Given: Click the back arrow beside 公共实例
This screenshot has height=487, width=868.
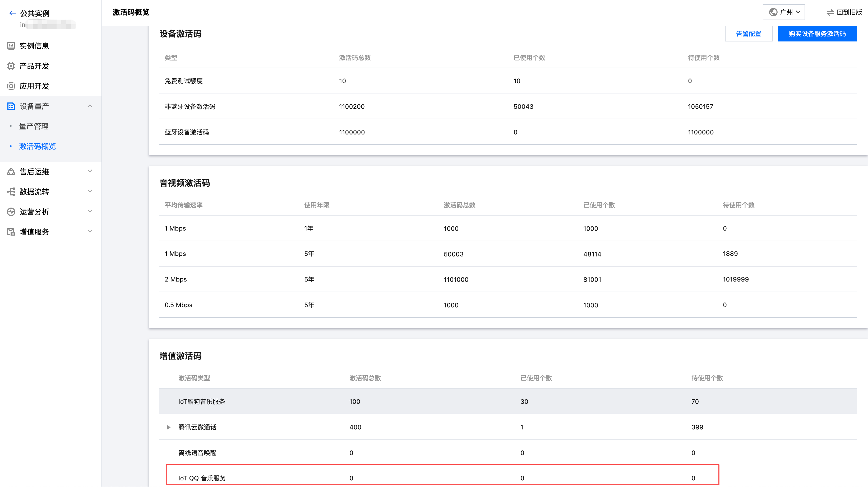Looking at the screenshot, I should [12, 13].
